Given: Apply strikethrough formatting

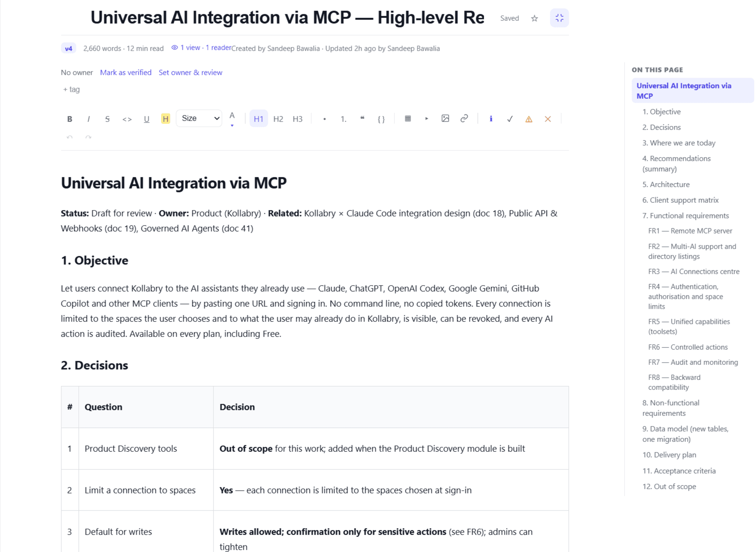Looking at the screenshot, I should [107, 119].
